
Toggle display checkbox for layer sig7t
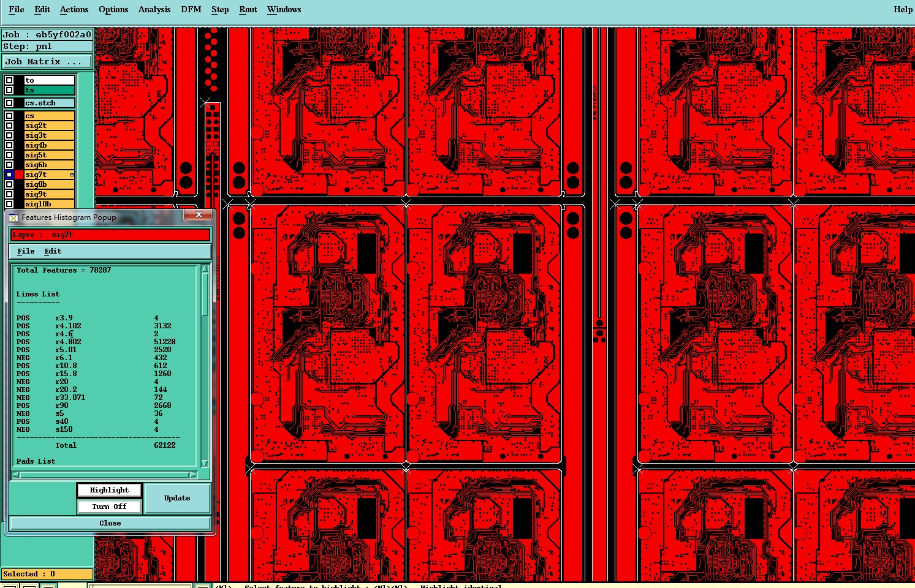9,175
